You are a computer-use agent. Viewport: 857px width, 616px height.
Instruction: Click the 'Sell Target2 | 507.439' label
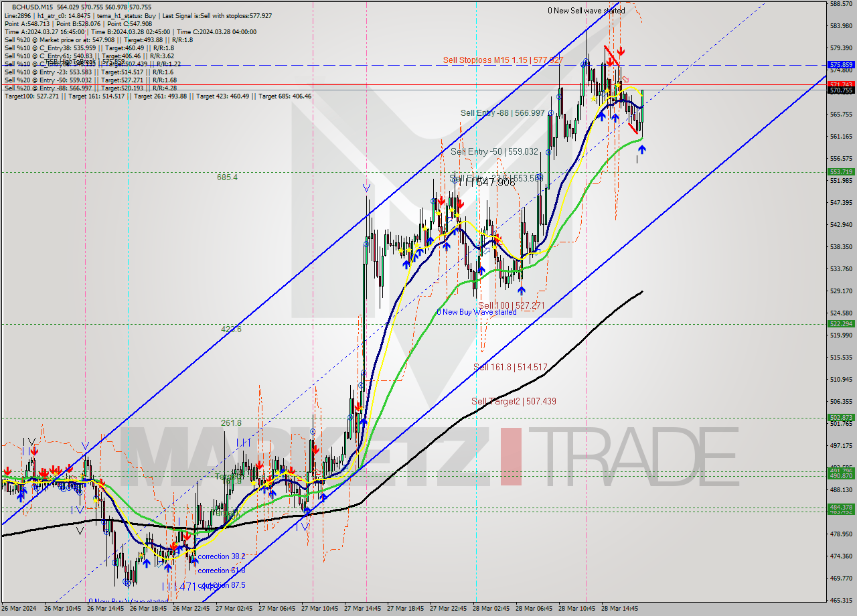click(514, 402)
